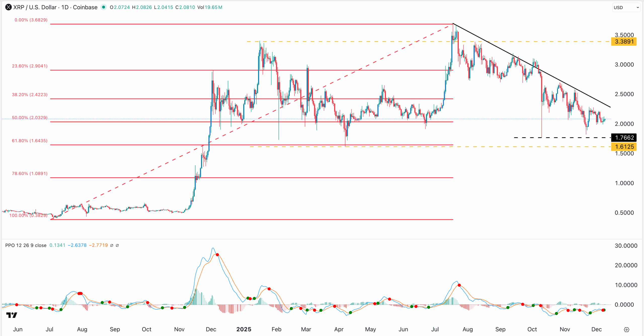Click the 0.00% (3.6829) Fibonacci label
Screen dimensions: 644x336
(31, 20)
